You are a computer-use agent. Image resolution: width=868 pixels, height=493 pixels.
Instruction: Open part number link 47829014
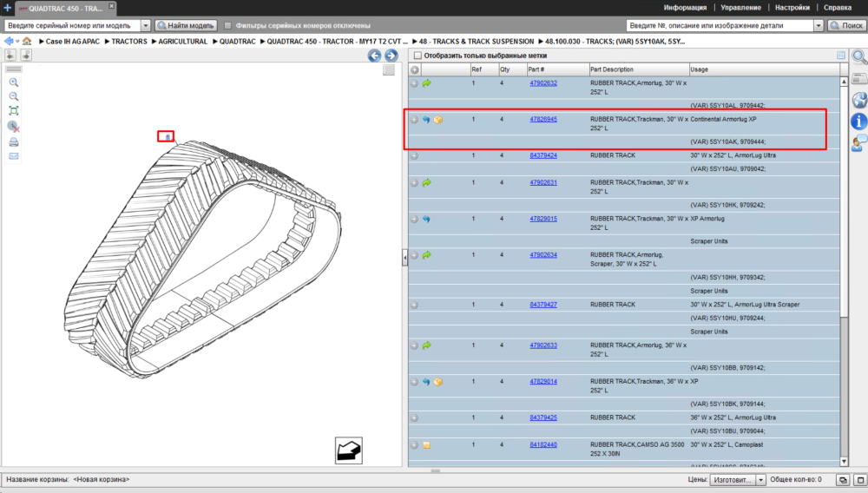pos(543,382)
